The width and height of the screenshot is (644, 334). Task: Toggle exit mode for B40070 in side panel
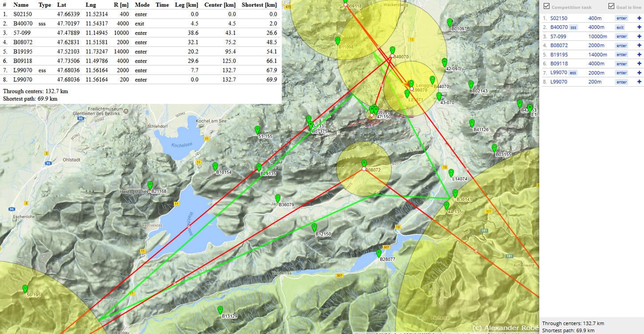[620, 28]
